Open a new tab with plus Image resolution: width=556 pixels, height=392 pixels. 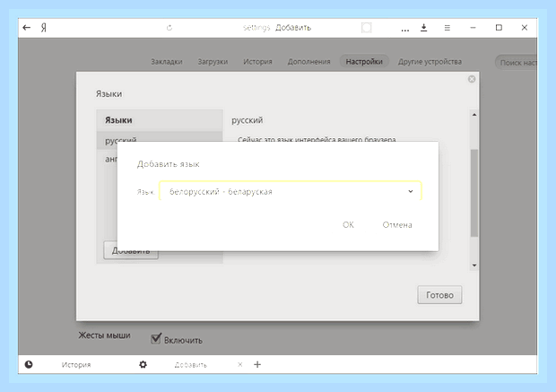pos(257,364)
